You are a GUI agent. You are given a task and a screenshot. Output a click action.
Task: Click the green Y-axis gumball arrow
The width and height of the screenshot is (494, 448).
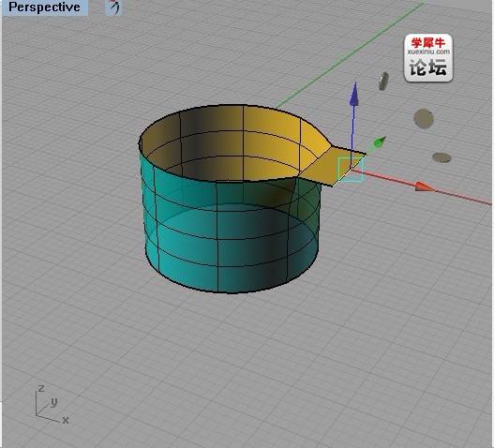[x=380, y=142]
